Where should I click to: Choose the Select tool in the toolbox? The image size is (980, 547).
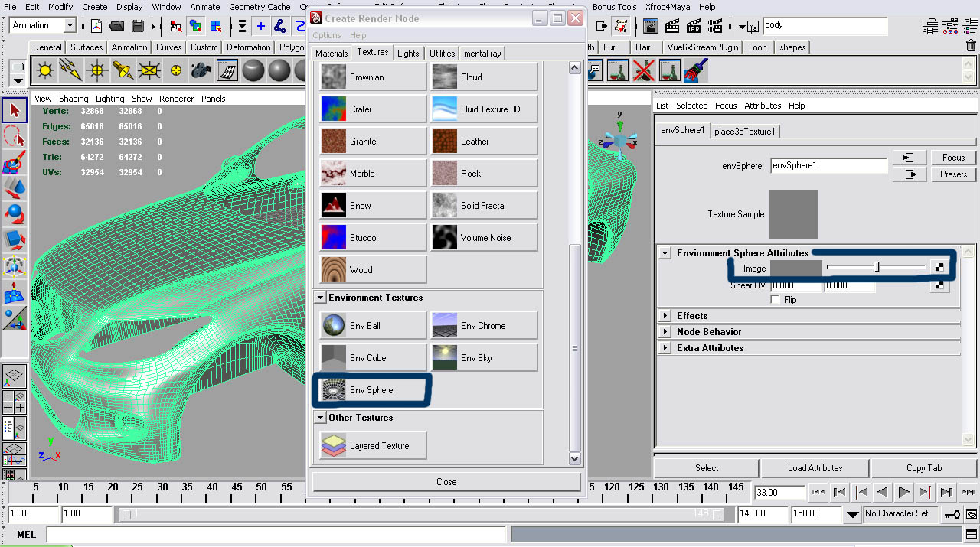pos(14,109)
